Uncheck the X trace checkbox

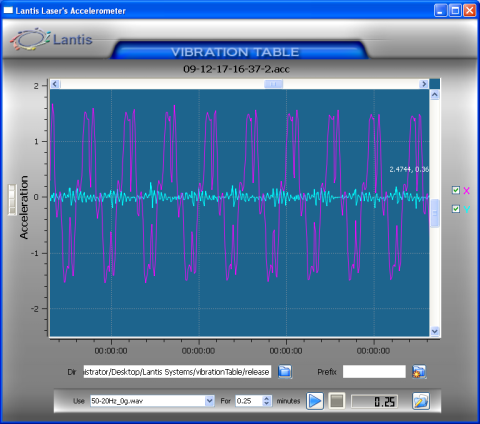pyautogui.click(x=456, y=190)
